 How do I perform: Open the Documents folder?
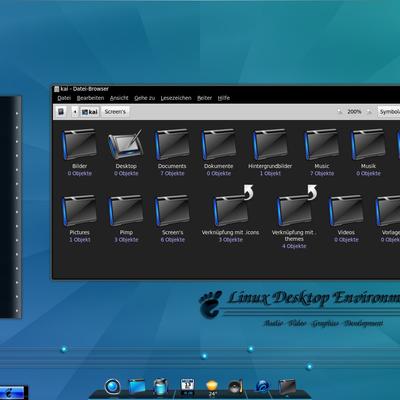(172, 145)
